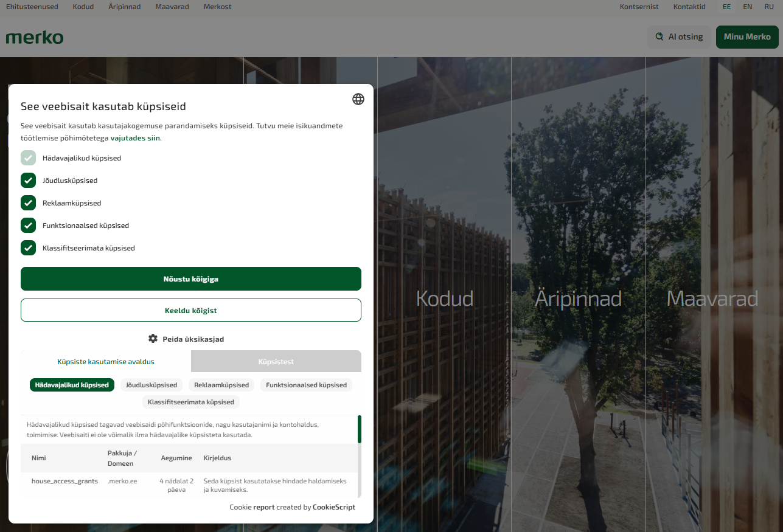
Task: Open Kodud in the top menu
Action: pos(83,7)
